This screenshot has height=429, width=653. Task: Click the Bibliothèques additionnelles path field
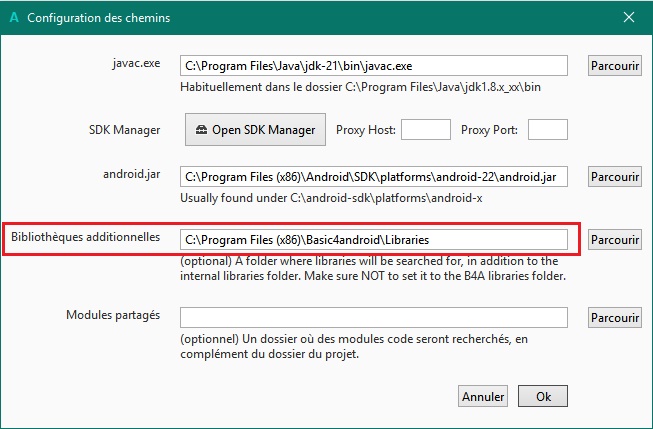point(374,240)
